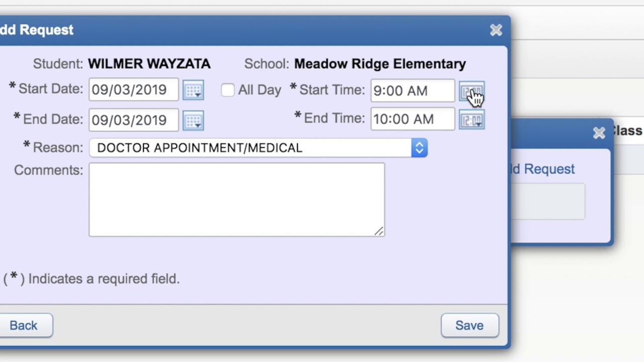Grab the Comments box resize handle

click(379, 231)
